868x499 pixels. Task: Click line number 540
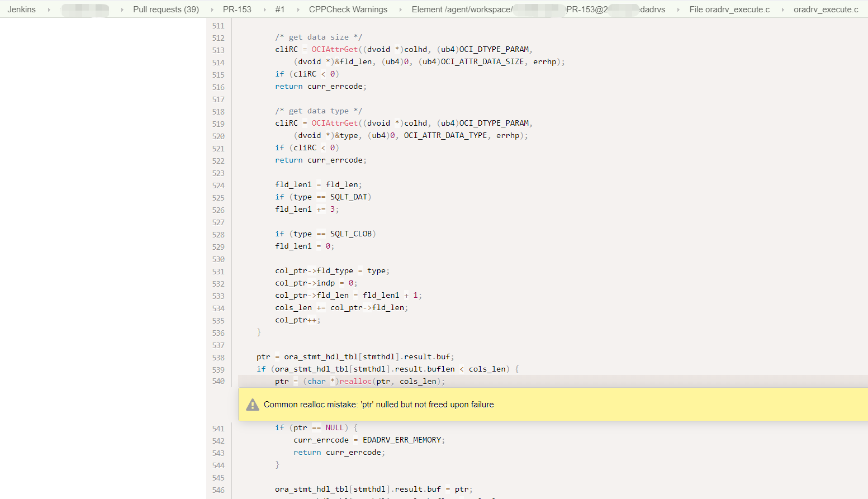click(x=218, y=381)
